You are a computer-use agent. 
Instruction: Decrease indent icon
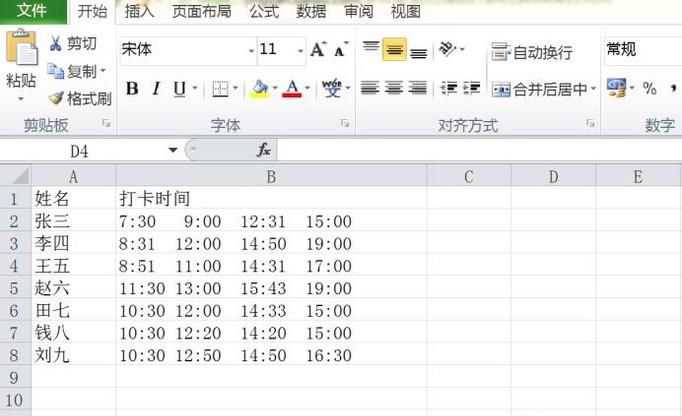point(448,88)
